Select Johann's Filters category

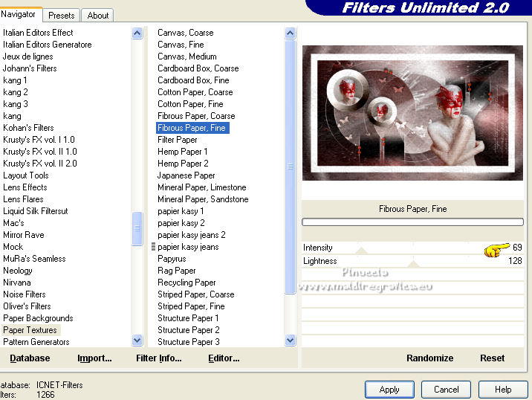click(x=30, y=68)
